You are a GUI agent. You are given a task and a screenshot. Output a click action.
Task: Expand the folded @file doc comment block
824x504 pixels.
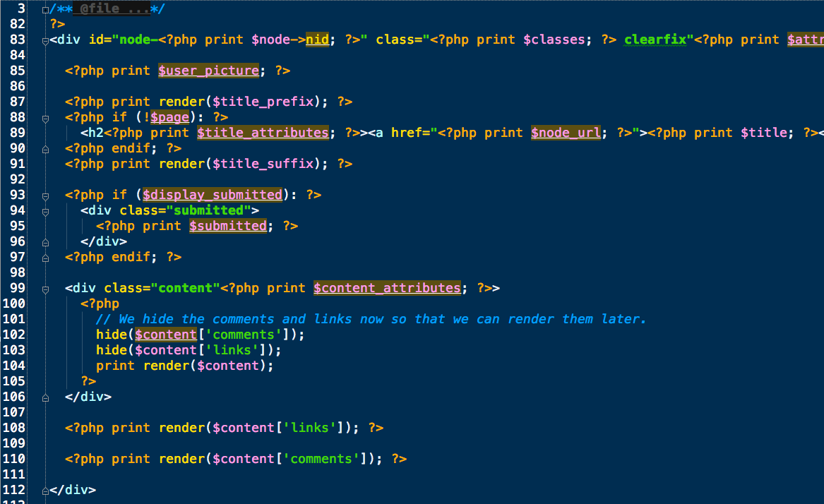click(x=45, y=9)
